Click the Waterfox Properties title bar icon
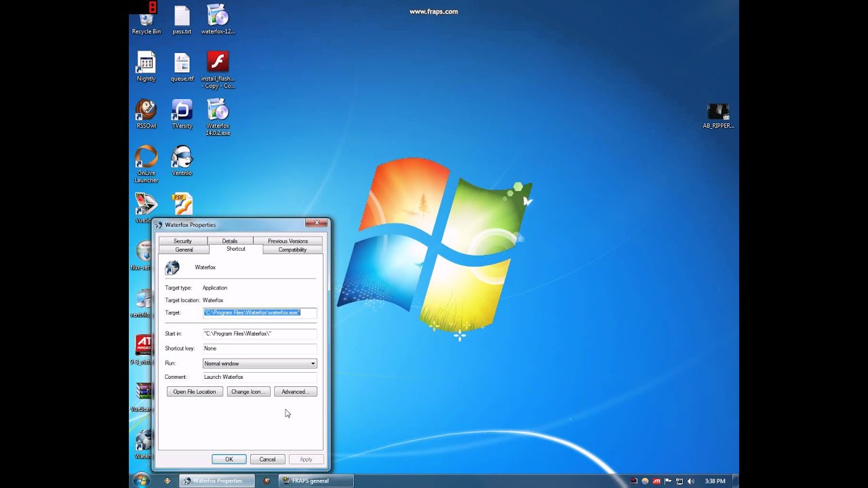Screen dimensions: 868x488 point(159,225)
